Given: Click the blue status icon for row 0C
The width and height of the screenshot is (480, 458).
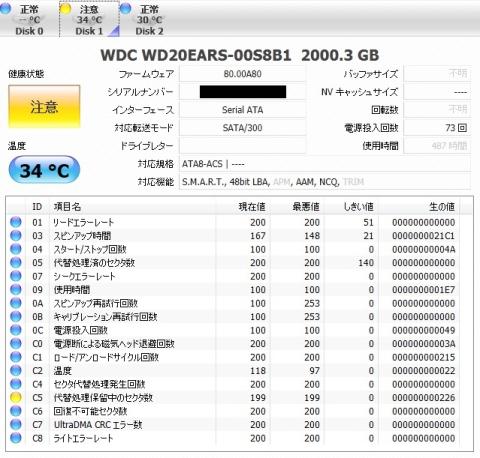Looking at the screenshot, I should pyautogui.click(x=16, y=330).
